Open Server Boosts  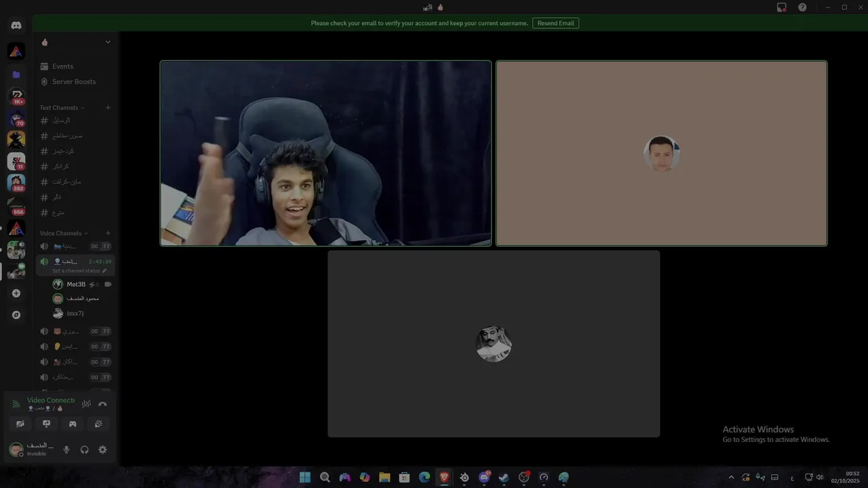point(76,81)
